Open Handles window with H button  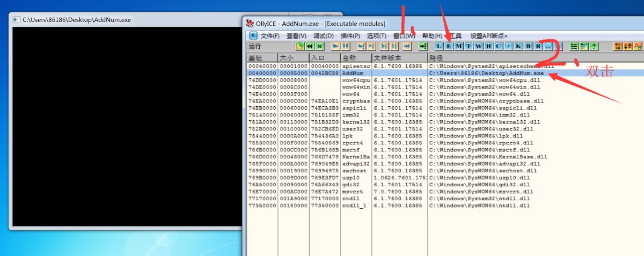pyautogui.click(x=488, y=46)
